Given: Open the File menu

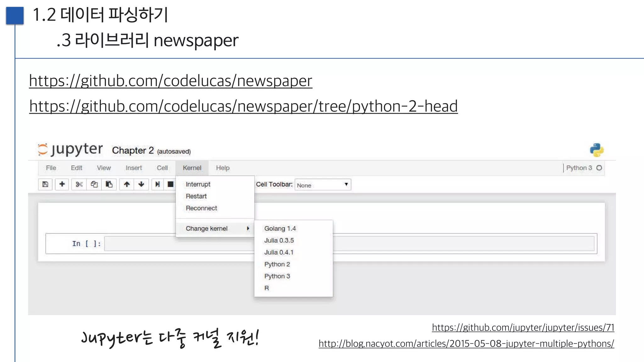Looking at the screenshot, I should tap(51, 168).
